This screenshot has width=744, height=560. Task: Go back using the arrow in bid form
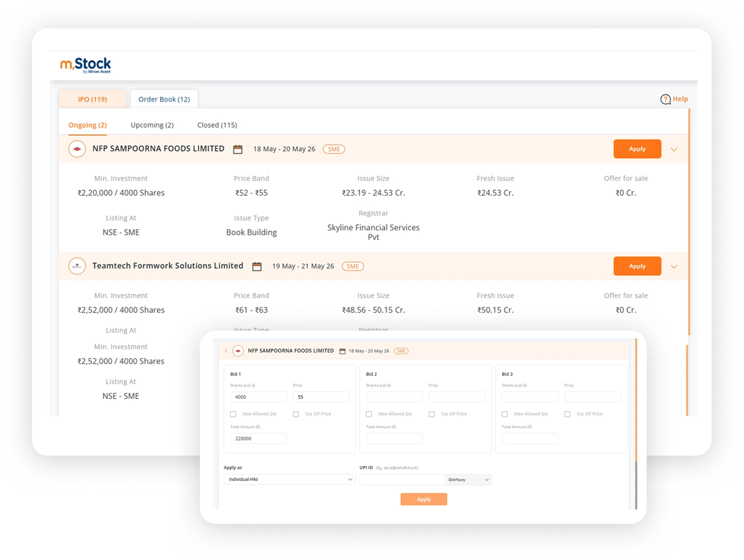point(226,350)
